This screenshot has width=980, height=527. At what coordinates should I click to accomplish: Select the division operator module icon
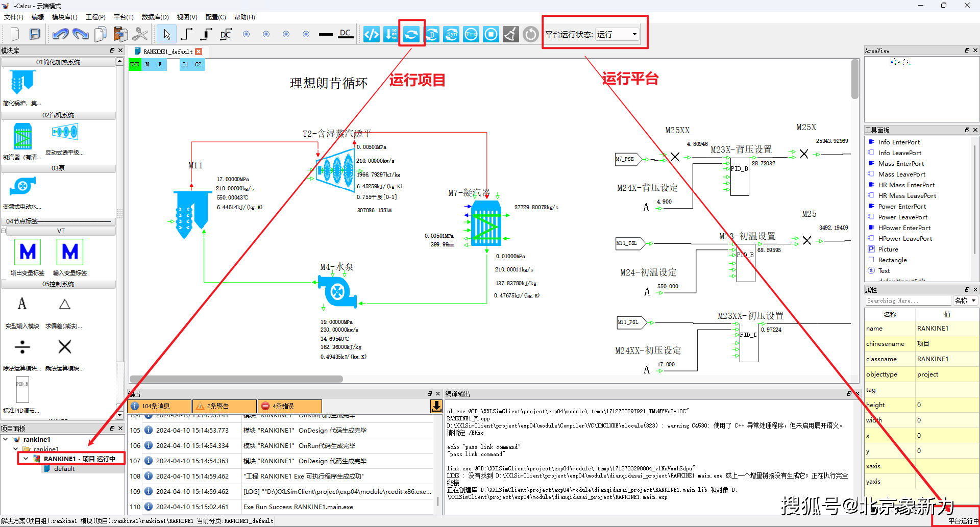(x=22, y=347)
